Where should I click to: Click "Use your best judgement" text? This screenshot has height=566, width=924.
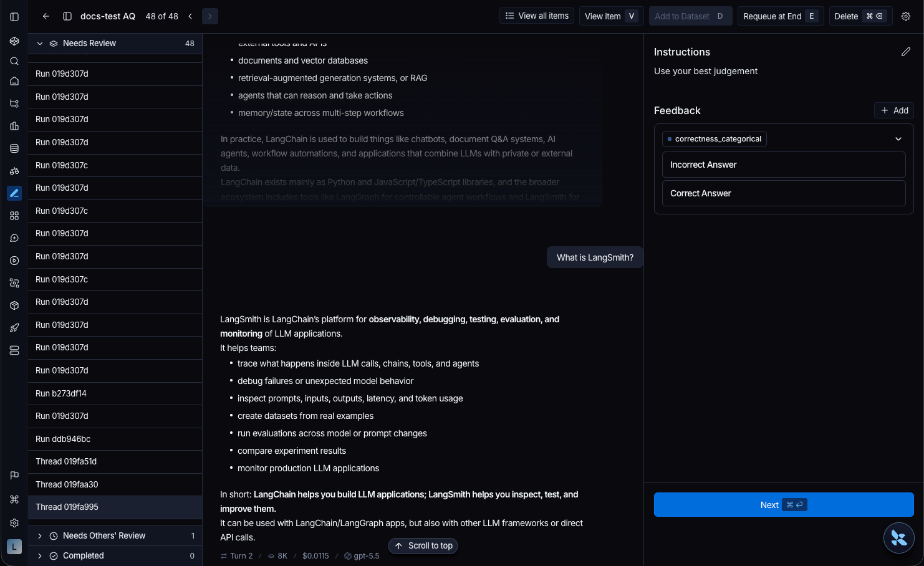point(706,72)
